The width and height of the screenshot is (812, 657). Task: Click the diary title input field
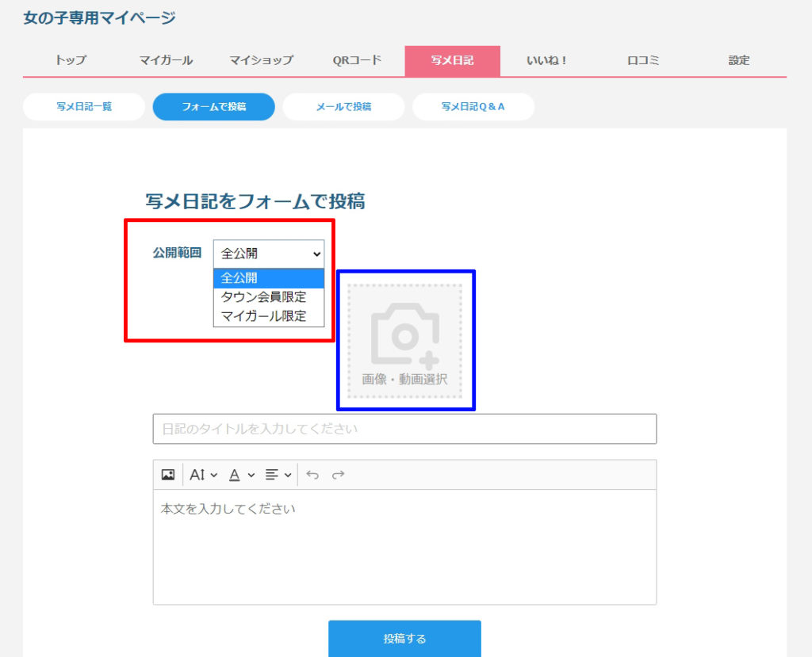click(x=404, y=429)
